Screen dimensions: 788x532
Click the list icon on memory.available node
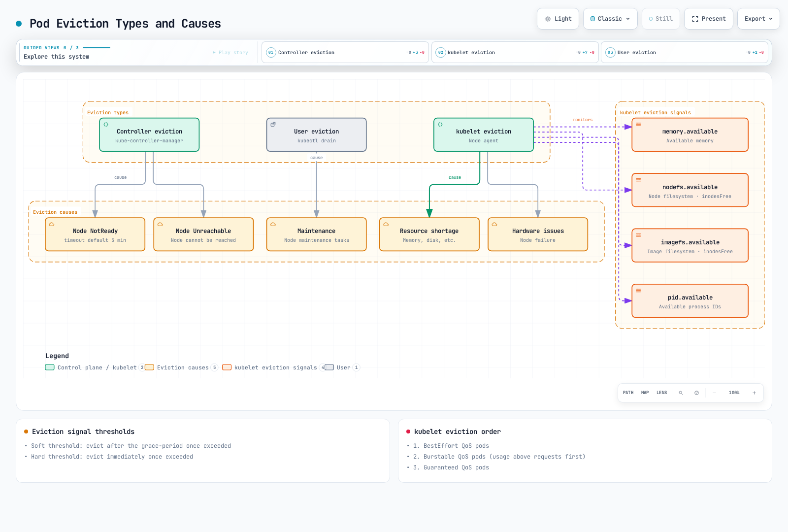638,125
